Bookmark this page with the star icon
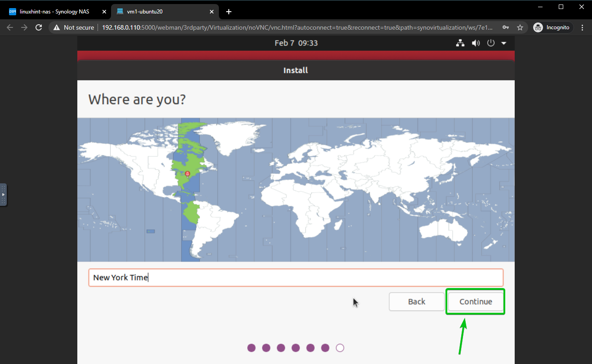Screen dimensions: 592x364 [520, 27]
